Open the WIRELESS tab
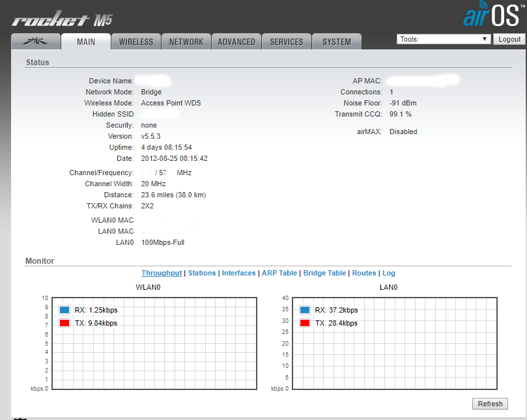The height and width of the screenshot is (420, 527). tap(136, 42)
